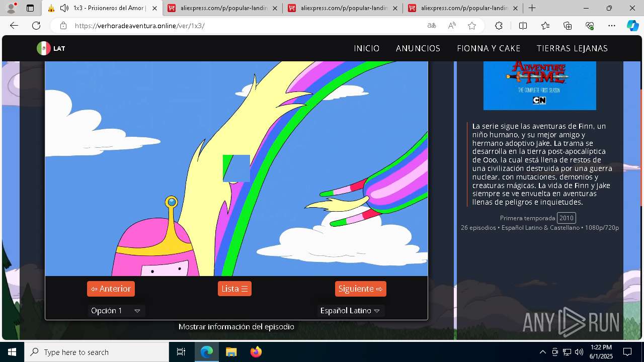The width and height of the screenshot is (644, 362).
Task: View site information lock icon
Action: pos(63,26)
